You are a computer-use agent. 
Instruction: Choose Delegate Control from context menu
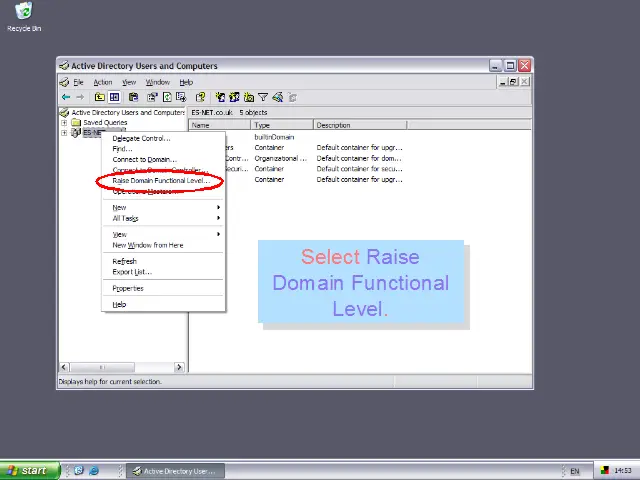click(163, 138)
